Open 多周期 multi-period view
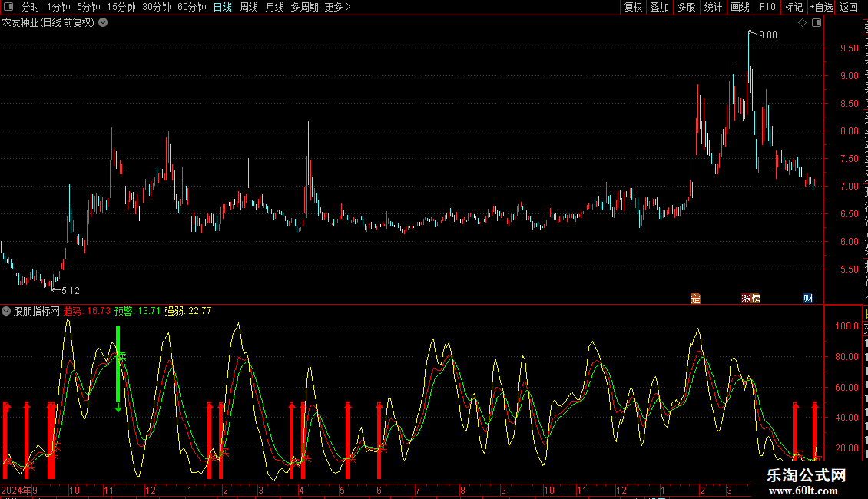This screenshot has height=499, width=868. [x=304, y=7]
